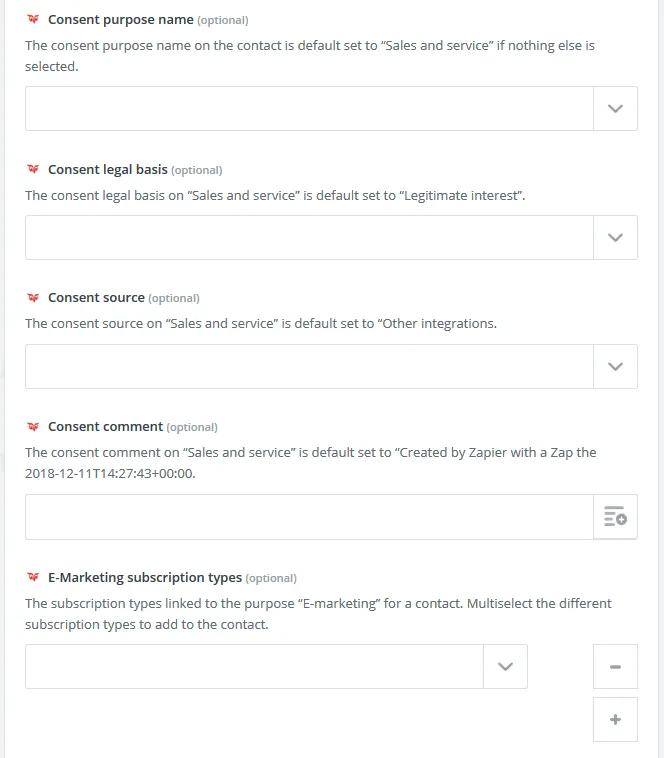This screenshot has width=664, height=758.
Task: Click inside the Consent comment text field
Action: [309, 517]
